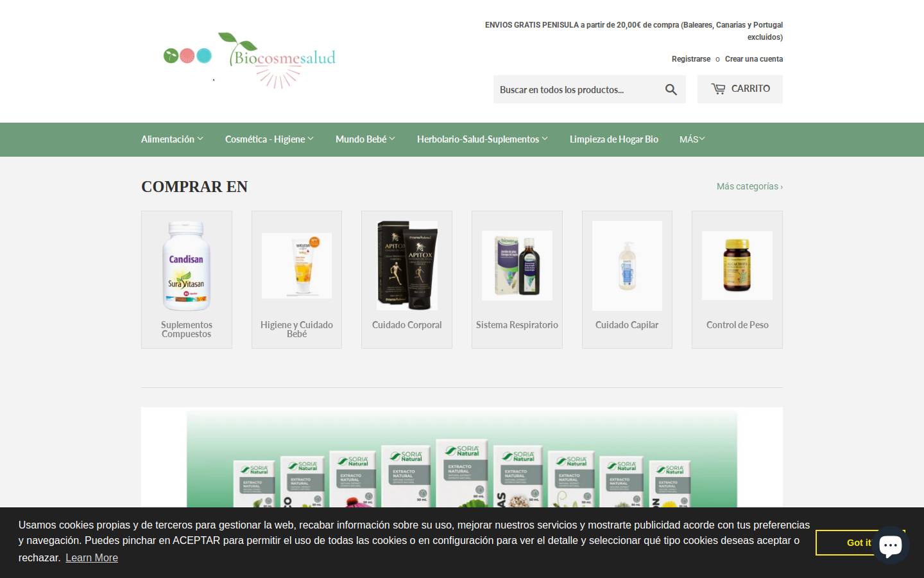
Task: Open the Higiene y Cuidado Bebé label
Action: (296, 329)
